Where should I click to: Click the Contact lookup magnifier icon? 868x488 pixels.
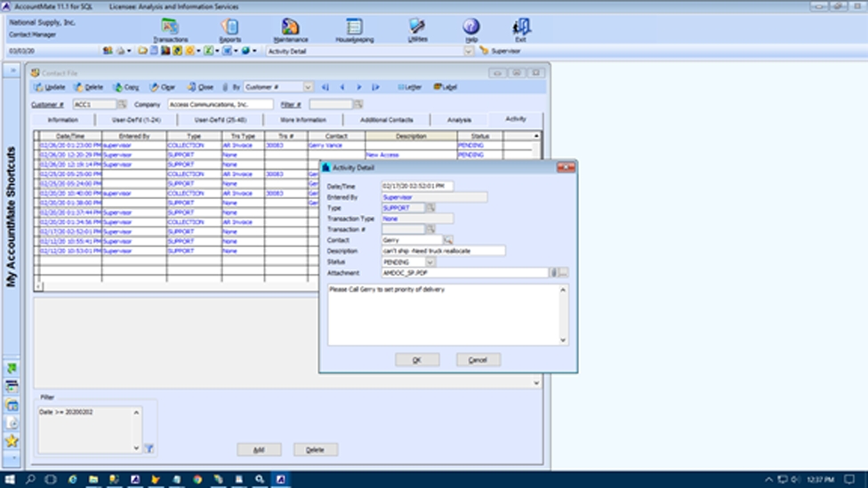click(x=449, y=240)
